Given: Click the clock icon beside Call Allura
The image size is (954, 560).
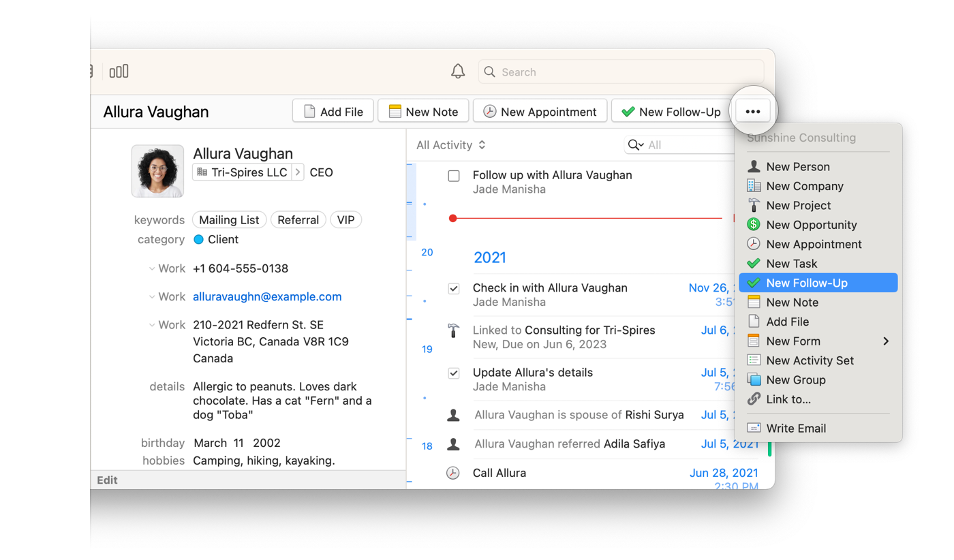Looking at the screenshot, I should [453, 473].
